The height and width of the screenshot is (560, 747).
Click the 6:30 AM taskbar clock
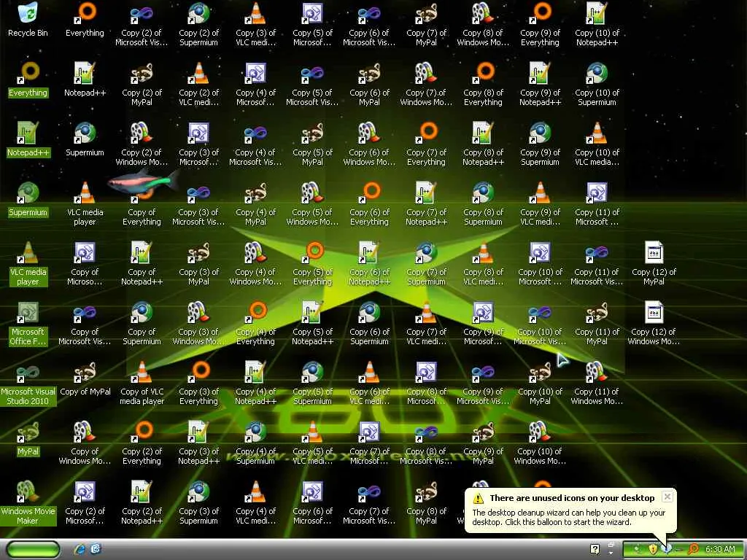(720, 549)
